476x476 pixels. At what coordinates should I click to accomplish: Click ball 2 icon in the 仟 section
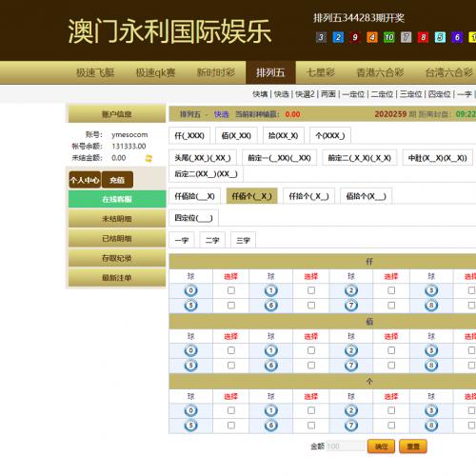(351, 290)
